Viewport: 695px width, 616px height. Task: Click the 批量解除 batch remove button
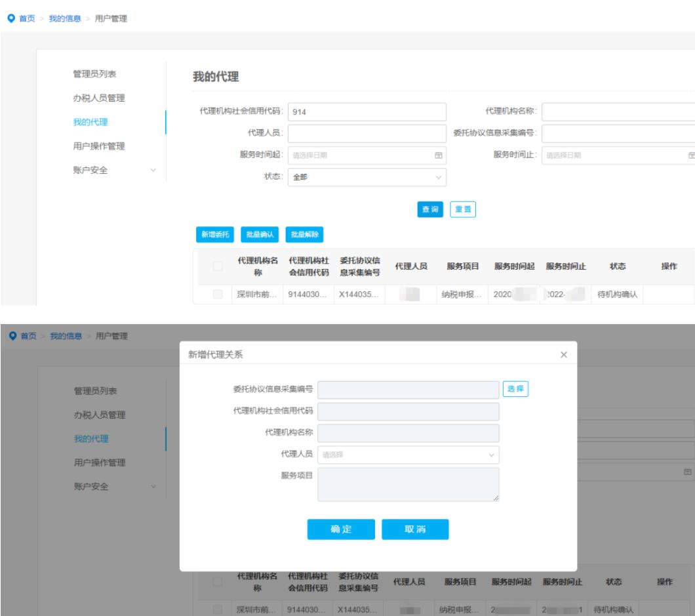pyautogui.click(x=304, y=234)
